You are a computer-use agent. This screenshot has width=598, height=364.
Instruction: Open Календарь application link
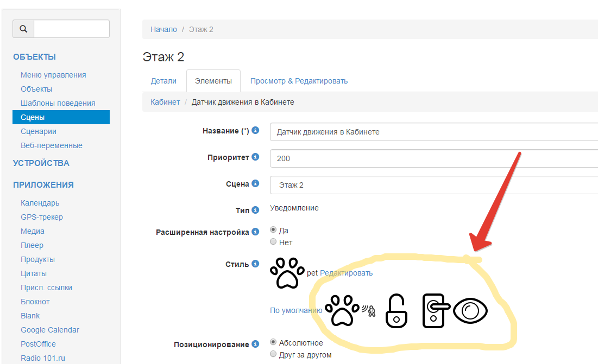click(x=40, y=203)
